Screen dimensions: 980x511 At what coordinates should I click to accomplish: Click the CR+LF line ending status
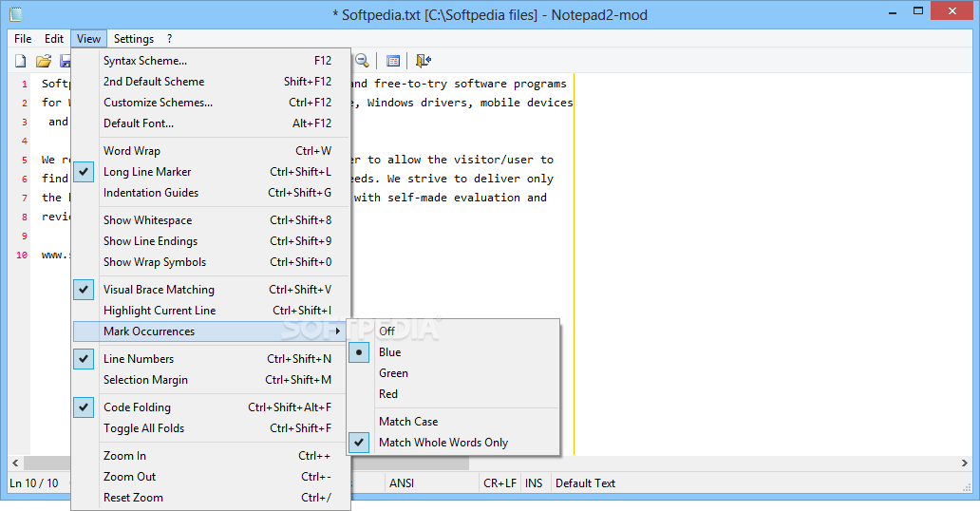tap(500, 483)
